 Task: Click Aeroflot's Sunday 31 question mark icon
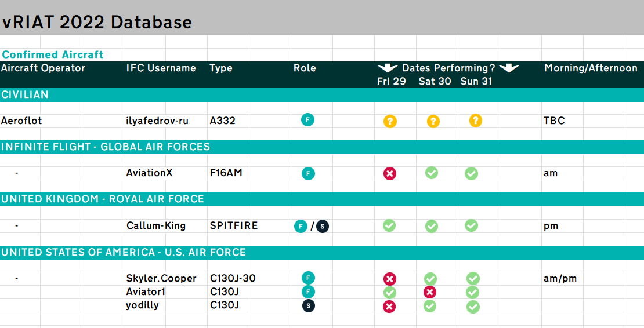pos(476,121)
